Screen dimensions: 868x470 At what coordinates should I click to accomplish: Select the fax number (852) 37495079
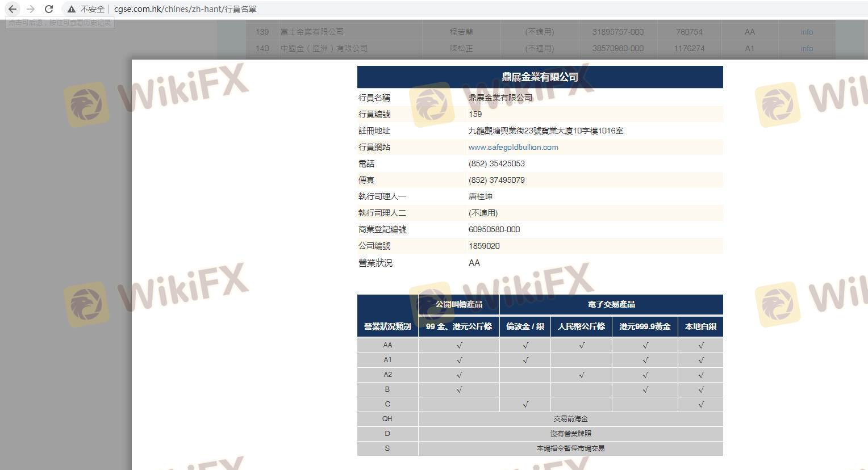(x=496, y=180)
